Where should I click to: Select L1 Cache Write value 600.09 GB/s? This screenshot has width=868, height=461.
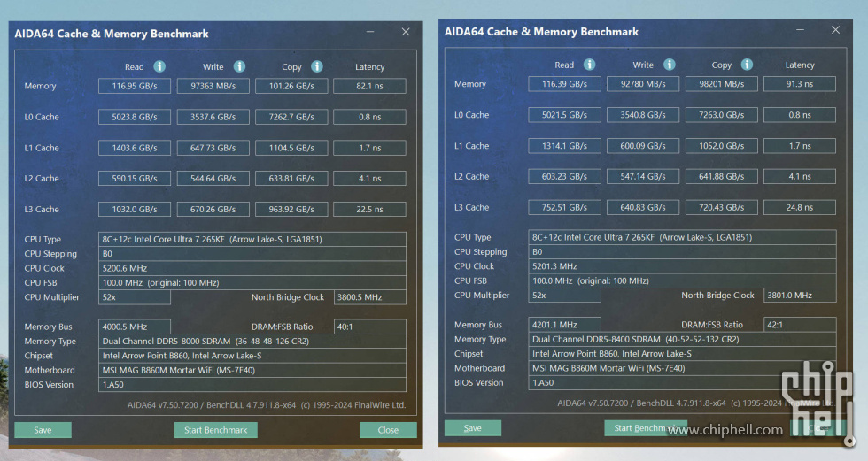pyautogui.click(x=643, y=146)
